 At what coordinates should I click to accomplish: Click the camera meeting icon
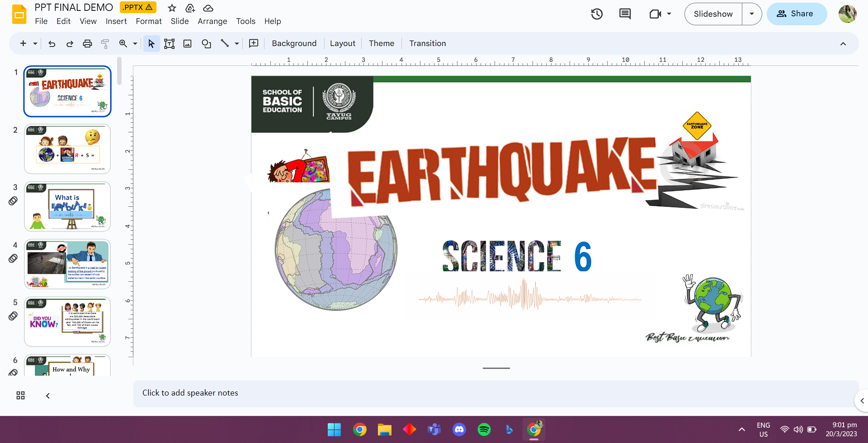click(x=655, y=14)
